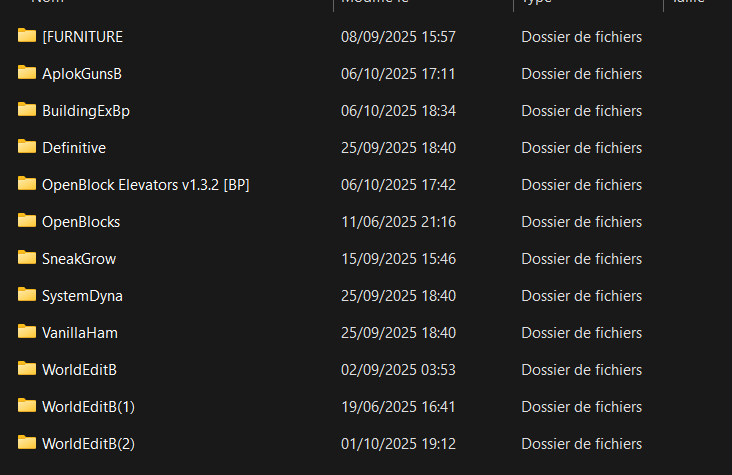
Task: Click the SystemDyna folder icon
Action: click(x=27, y=294)
